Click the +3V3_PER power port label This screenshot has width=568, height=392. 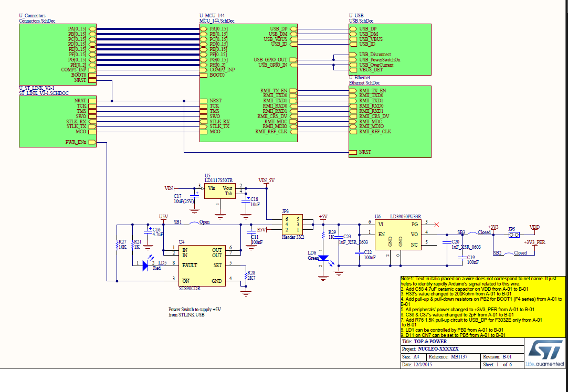tap(534, 242)
